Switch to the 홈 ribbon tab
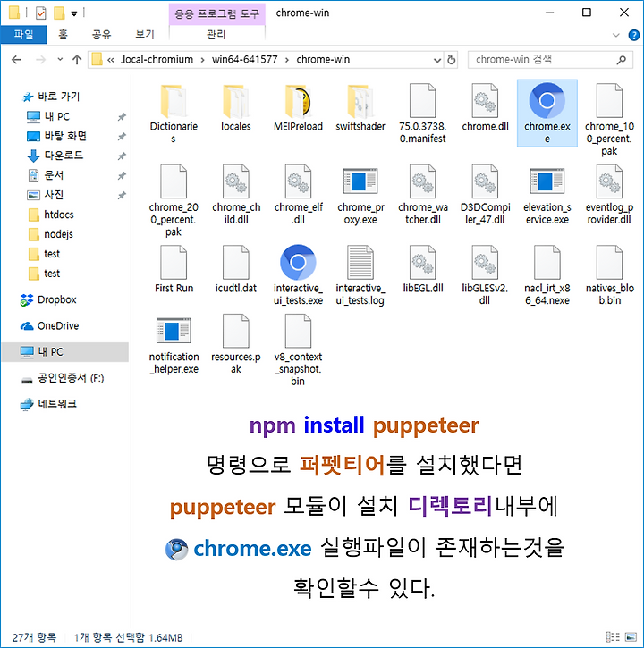 point(63,34)
